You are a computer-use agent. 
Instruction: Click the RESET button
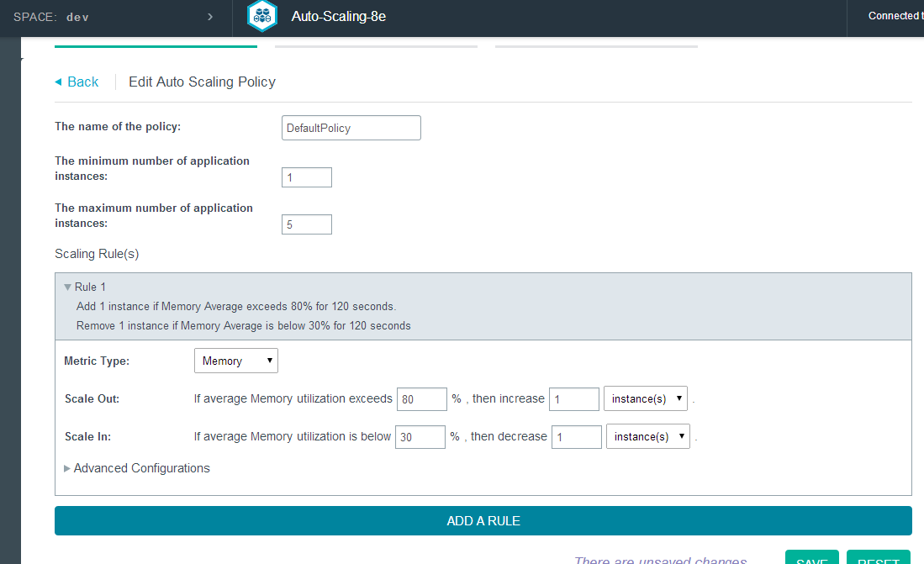pos(878,557)
